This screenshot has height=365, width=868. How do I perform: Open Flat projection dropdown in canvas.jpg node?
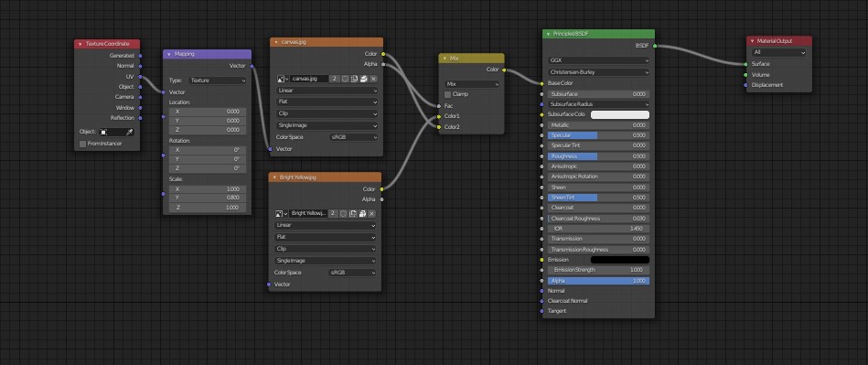click(327, 102)
